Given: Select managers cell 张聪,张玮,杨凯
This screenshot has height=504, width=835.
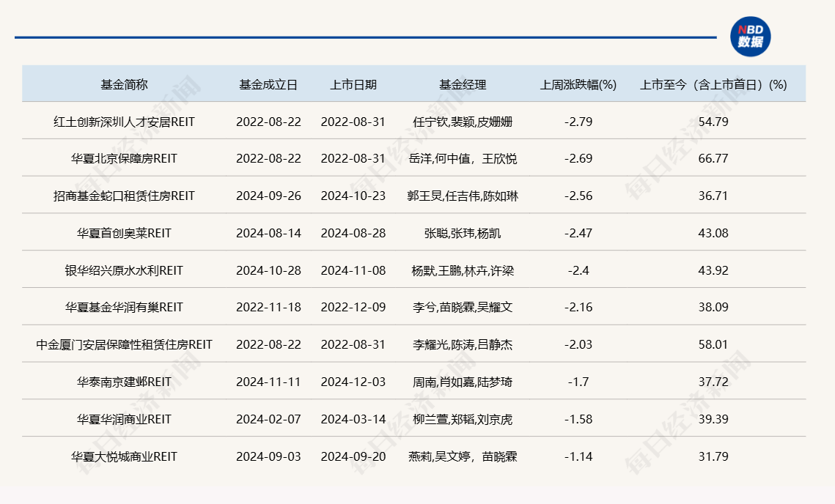Looking at the screenshot, I should coord(463,233).
